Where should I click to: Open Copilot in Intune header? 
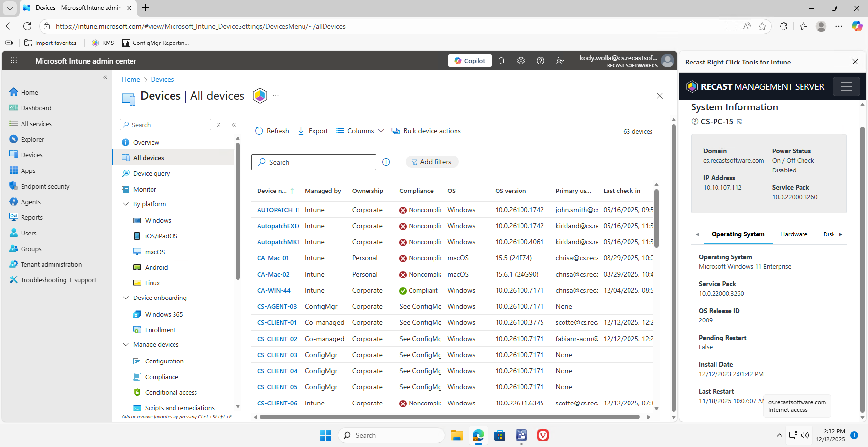coord(470,61)
